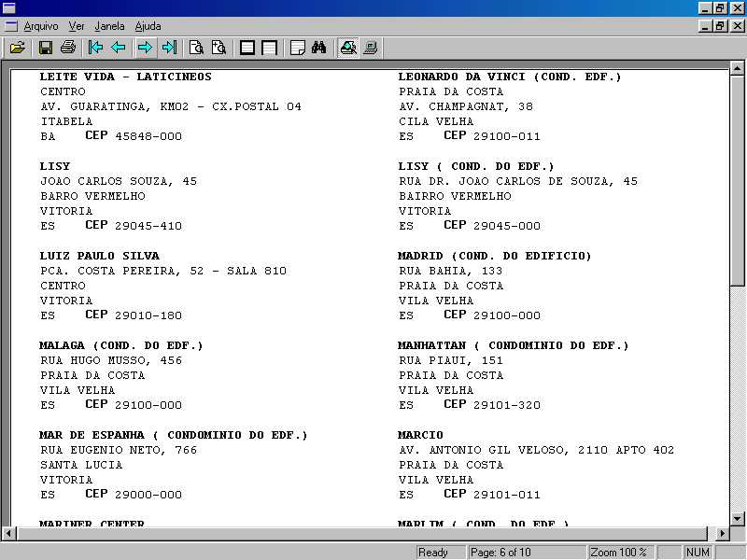The width and height of the screenshot is (747, 560).
Task: Click the note page icon
Action: (297, 48)
